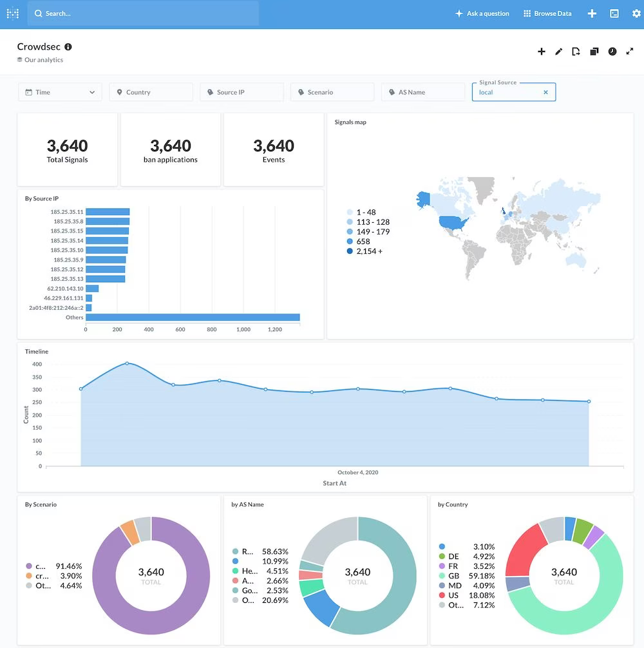Screen dimensions: 644x648
Task: Open the By Source IP chart title
Action: [42, 198]
